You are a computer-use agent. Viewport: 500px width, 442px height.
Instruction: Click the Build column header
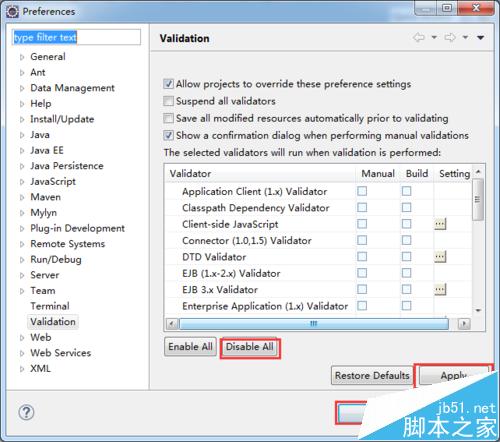point(417,173)
